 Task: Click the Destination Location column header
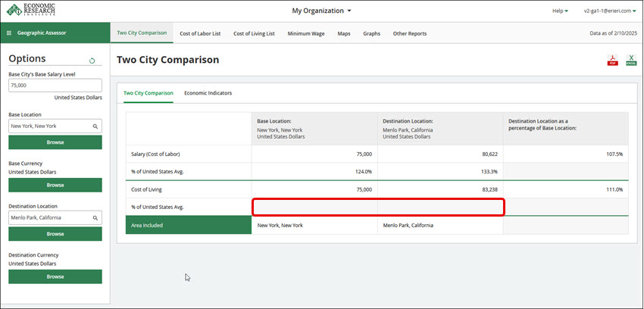coord(440,129)
